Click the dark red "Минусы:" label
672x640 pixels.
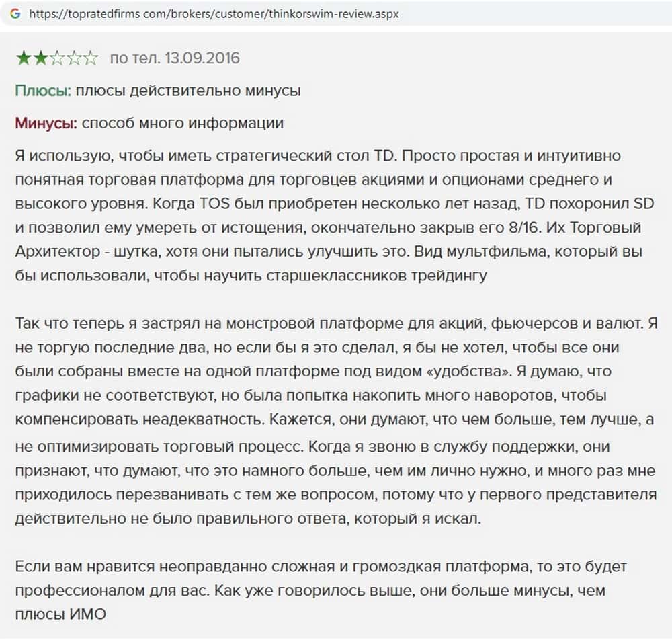46,124
